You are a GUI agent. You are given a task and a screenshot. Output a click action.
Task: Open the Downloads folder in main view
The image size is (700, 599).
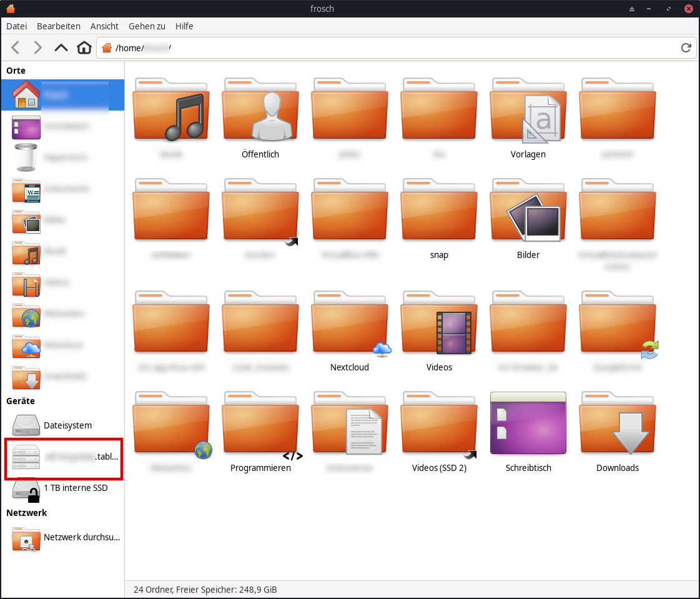pyautogui.click(x=617, y=430)
